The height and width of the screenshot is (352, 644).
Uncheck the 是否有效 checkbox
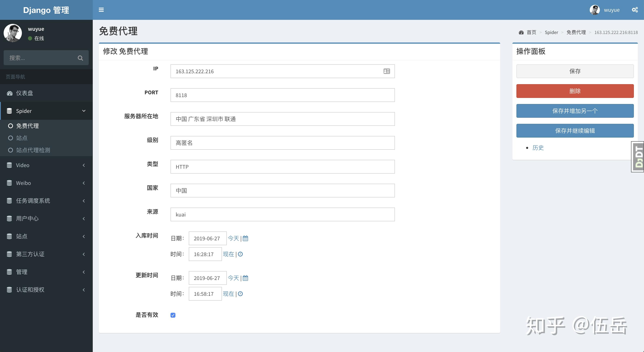point(173,315)
